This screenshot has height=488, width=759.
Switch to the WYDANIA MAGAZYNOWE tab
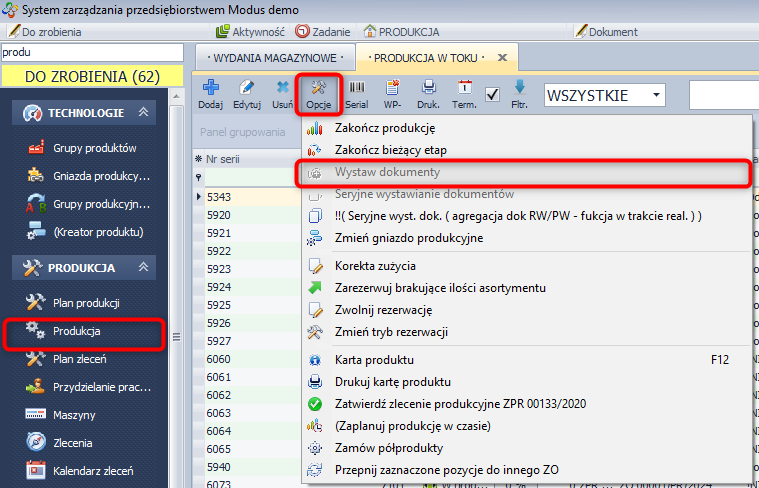coord(275,57)
